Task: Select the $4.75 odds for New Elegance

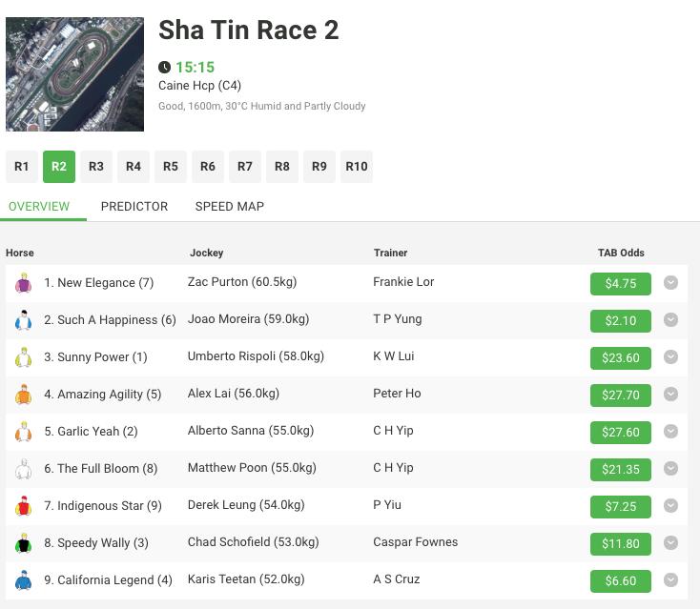Action: click(621, 283)
